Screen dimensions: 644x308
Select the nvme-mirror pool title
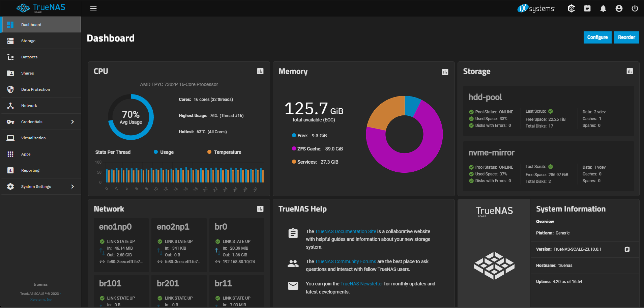tap(492, 153)
